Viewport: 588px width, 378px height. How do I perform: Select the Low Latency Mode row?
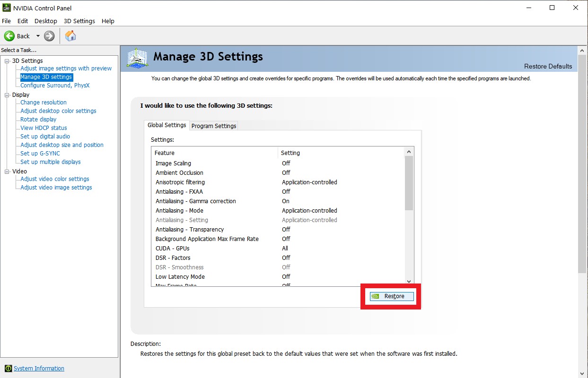click(x=278, y=277)
